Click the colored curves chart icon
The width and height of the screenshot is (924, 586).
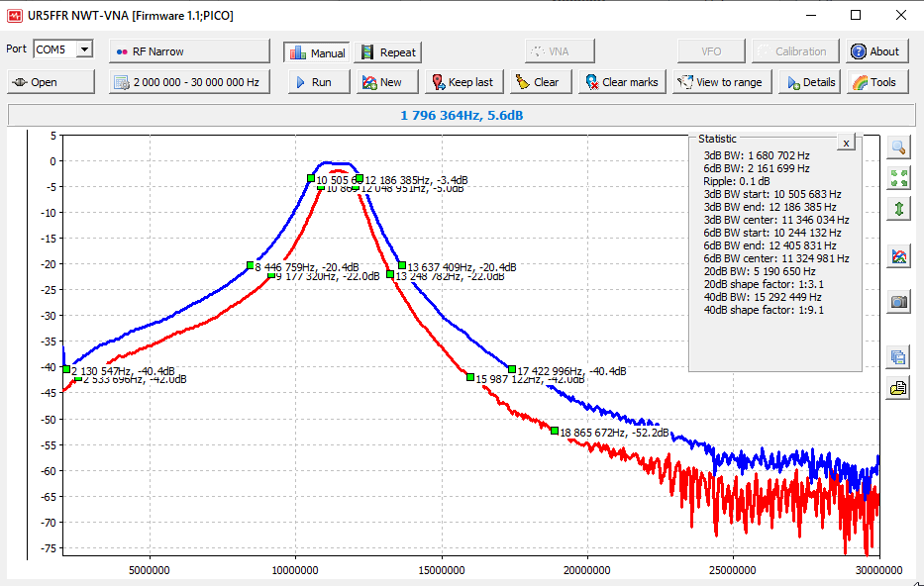click(x=898, y=256)
